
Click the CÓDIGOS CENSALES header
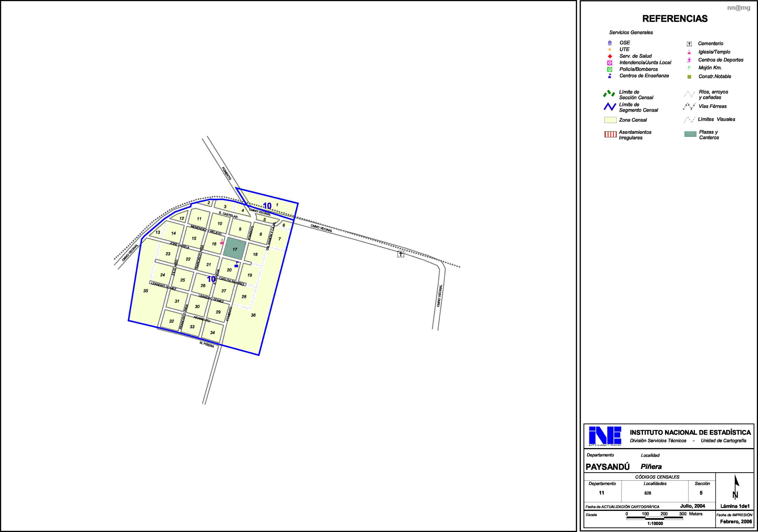point(657,477)
